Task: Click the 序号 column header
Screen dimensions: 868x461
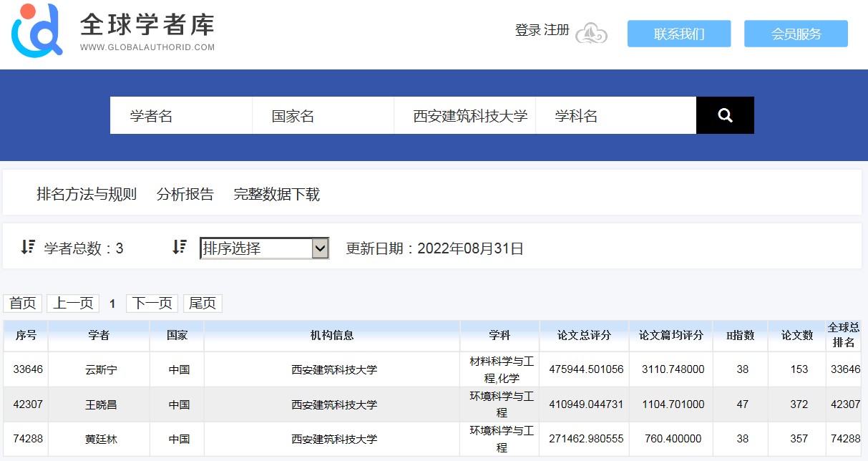Action: pos(26,335)
